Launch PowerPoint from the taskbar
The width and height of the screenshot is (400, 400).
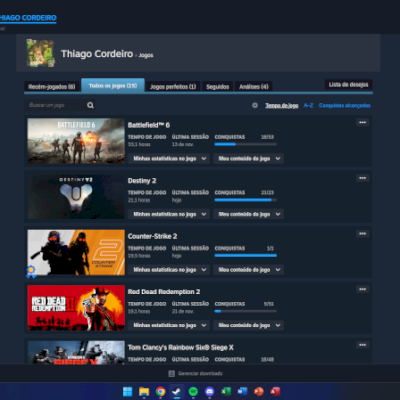pyautogui.click(x=259, y=391)
